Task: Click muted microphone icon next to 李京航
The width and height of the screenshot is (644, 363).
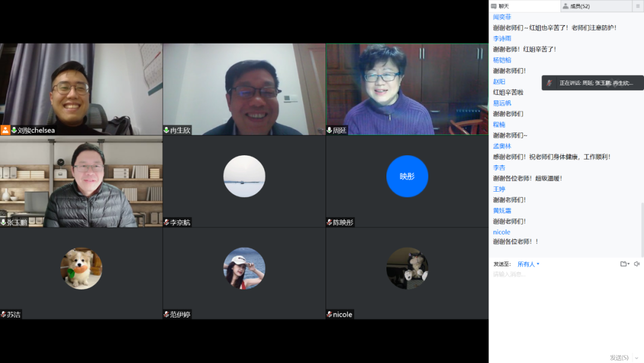Action: click(x=166, y=222)
